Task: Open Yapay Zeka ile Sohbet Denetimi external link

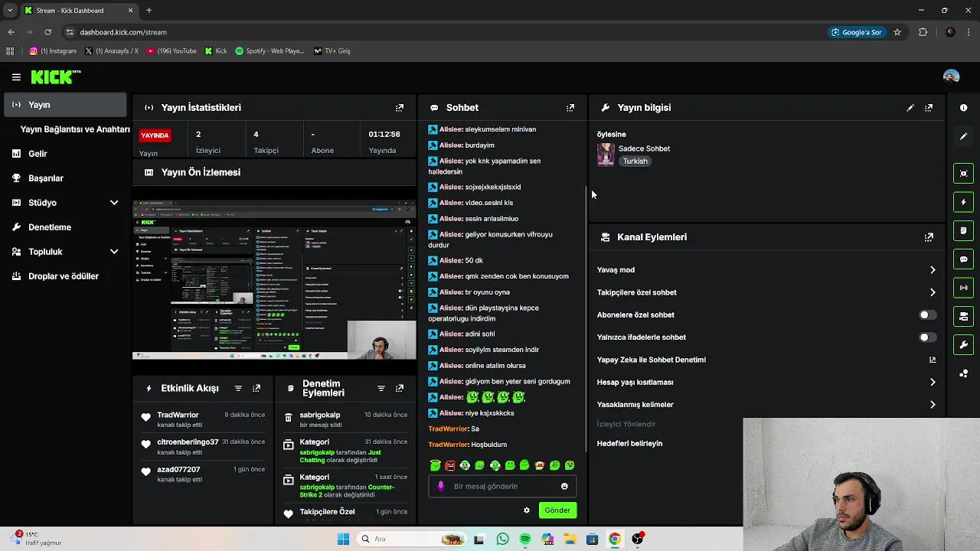Action: click(933, 360)
